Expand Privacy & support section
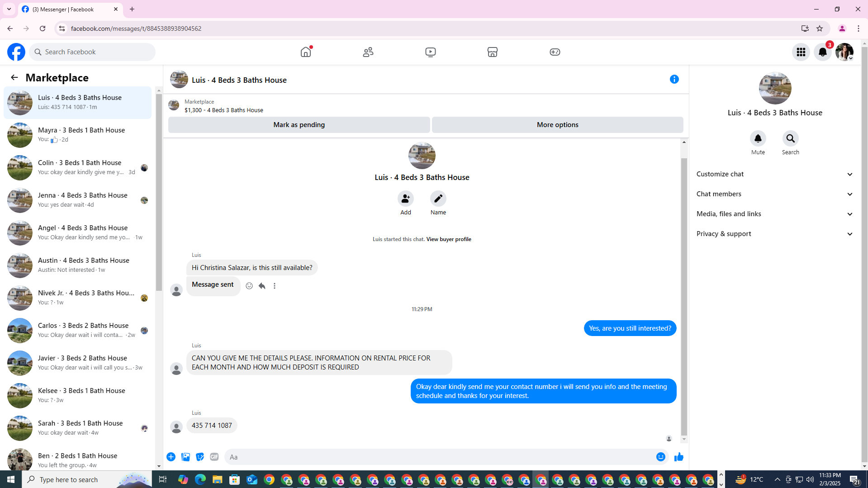Viewport: 868px width, 488px height. tap(775, 234)
